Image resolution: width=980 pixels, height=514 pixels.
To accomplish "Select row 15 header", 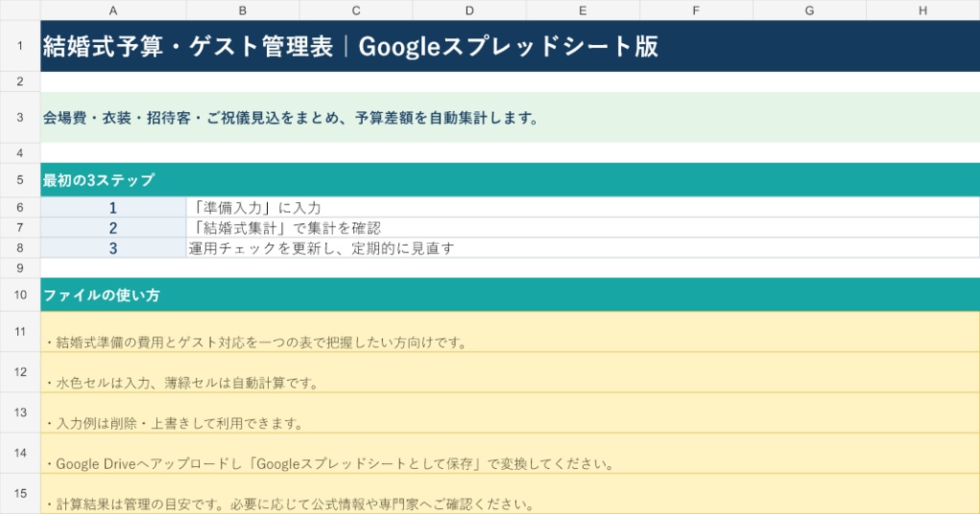I will pyautogui.click(x=20, y=493).
